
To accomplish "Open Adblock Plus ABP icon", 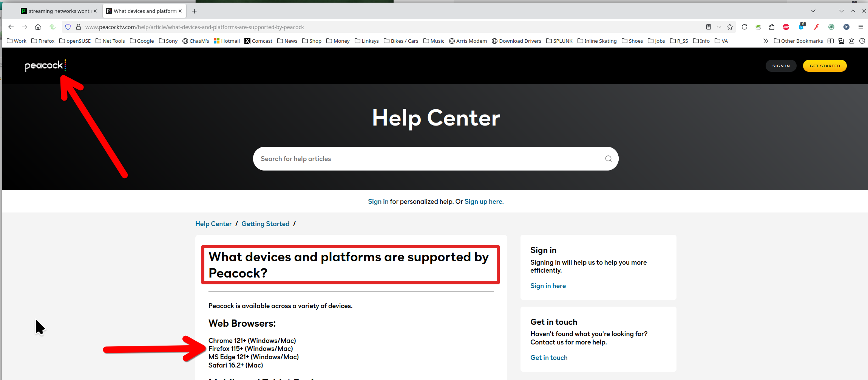I will coord(786,27).
